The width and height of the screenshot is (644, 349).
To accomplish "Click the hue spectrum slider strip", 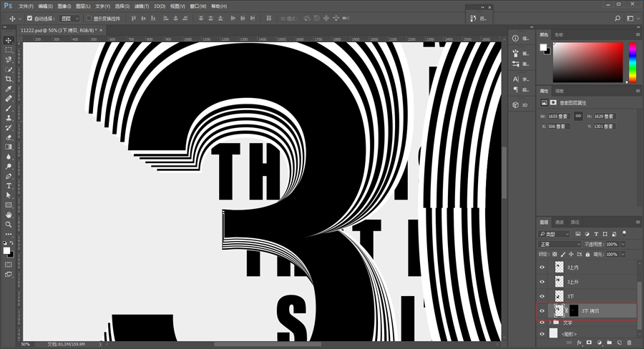I will coord(633,62).
